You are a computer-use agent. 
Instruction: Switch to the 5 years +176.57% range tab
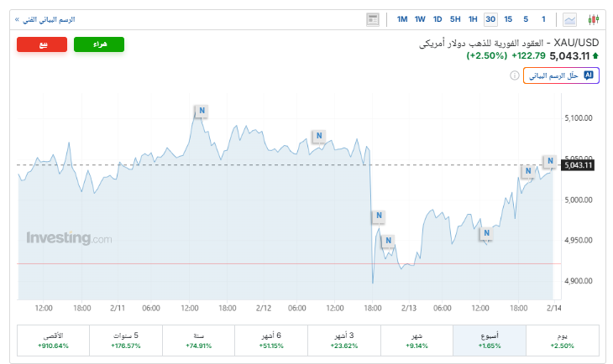pos(126,340)
